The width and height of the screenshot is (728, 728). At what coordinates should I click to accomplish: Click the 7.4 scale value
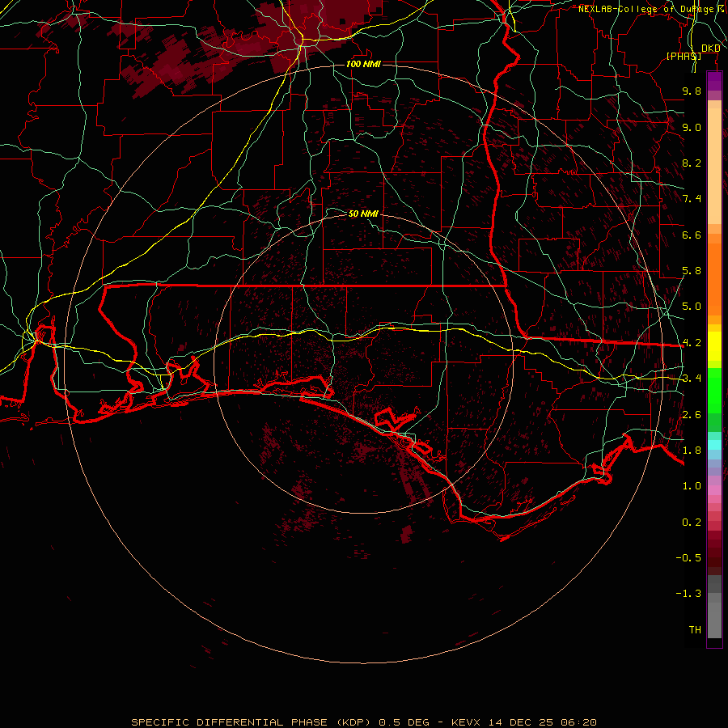[x=692, y=199]
